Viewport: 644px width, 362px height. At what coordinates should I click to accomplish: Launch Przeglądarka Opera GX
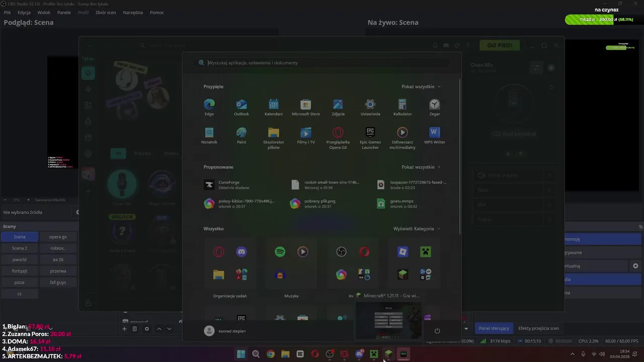(338, 138)
